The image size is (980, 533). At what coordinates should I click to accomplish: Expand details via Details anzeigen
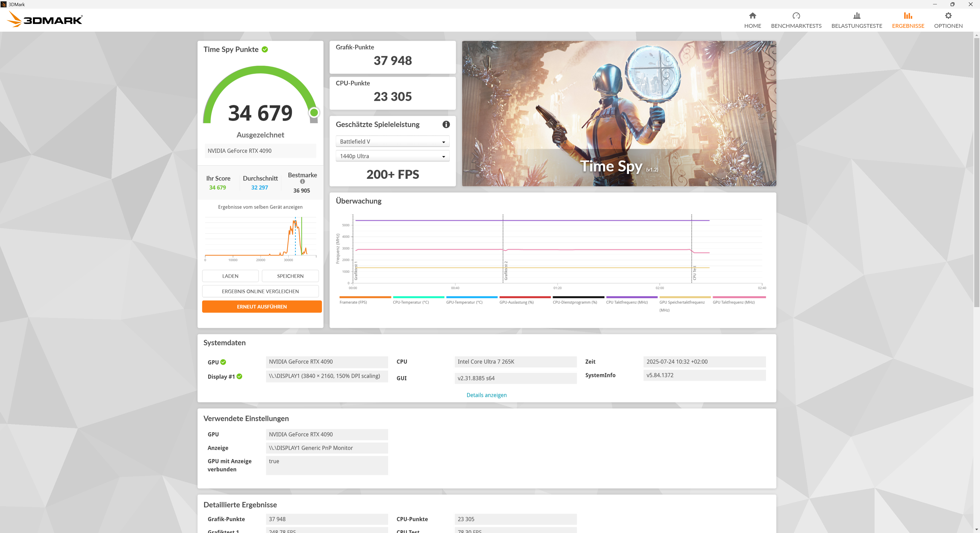486,395
